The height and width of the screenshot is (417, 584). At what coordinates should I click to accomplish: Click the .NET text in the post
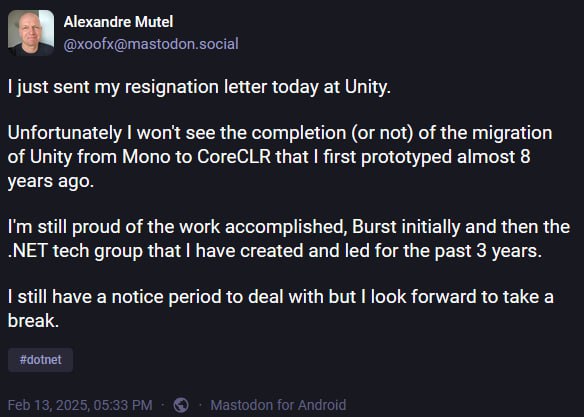click(x=28, y=251)
